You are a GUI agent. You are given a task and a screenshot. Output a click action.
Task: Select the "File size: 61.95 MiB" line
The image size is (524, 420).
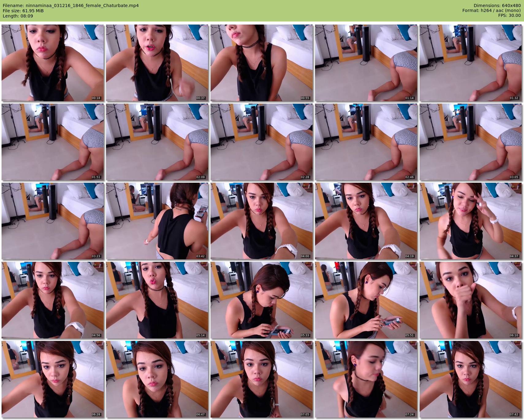(23, 11)
